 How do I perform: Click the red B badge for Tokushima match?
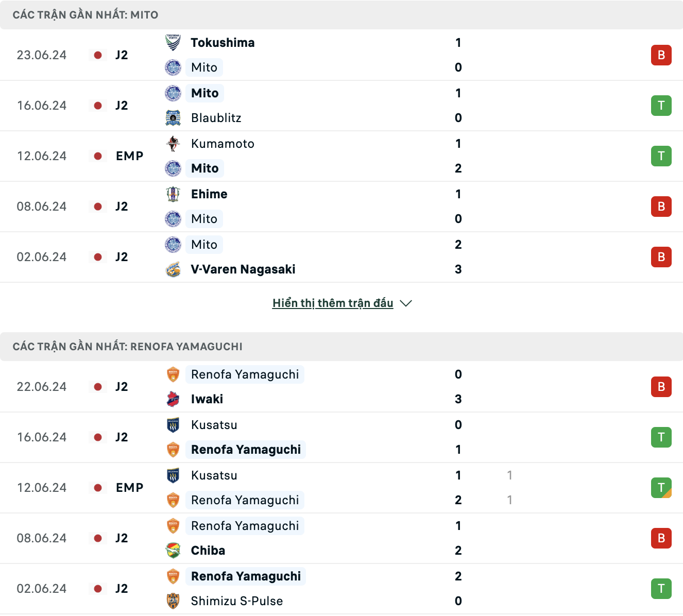661,55
